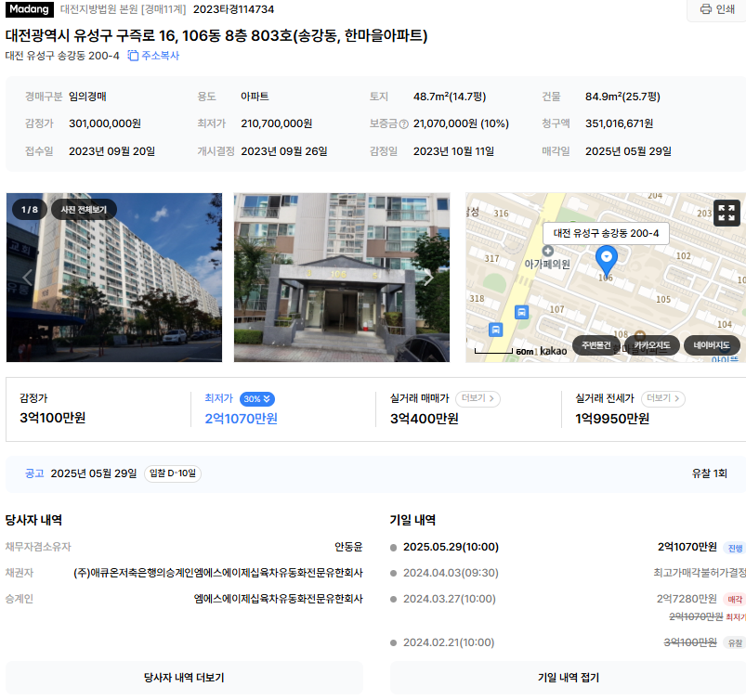Viewport: 746px width, 700px height.
Task: Click the lower bus stop icon on map
Action: pyautogui.click(x=495, y=330)
